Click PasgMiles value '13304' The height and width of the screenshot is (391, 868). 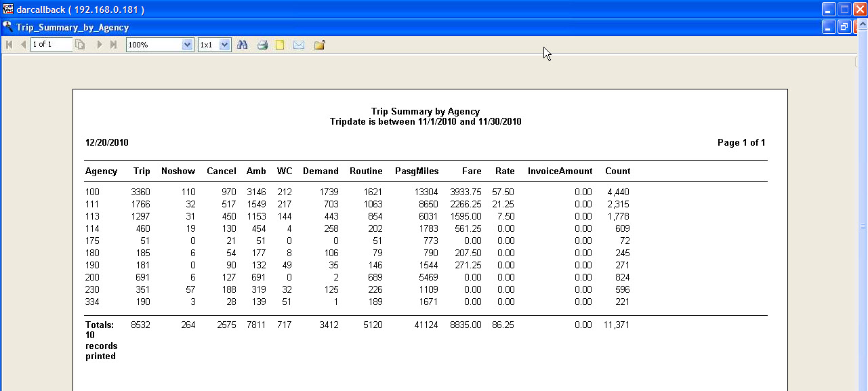coord(426,192)
